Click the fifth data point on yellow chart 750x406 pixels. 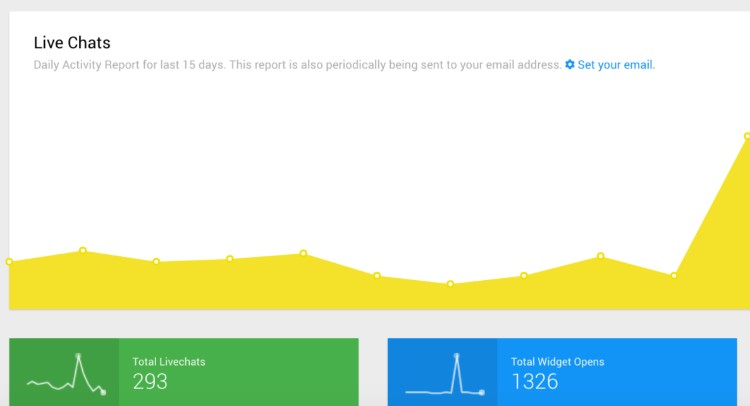click(303, 253)
